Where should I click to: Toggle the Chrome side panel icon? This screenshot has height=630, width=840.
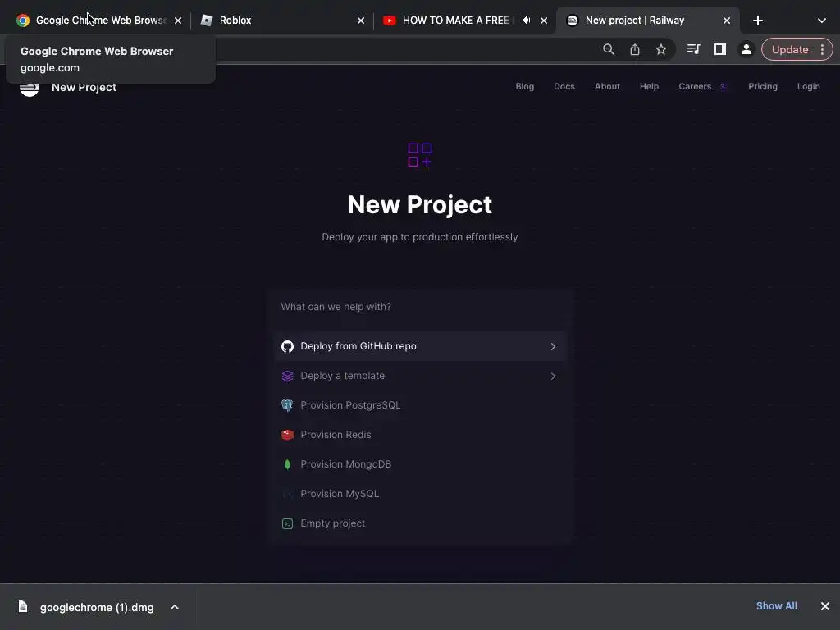[x=720, y=49]
